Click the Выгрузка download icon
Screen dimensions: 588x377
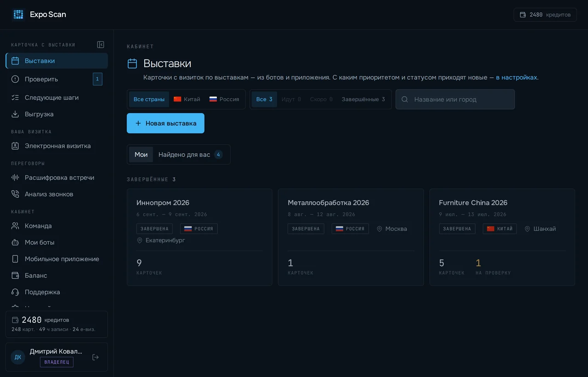point(15,114)
